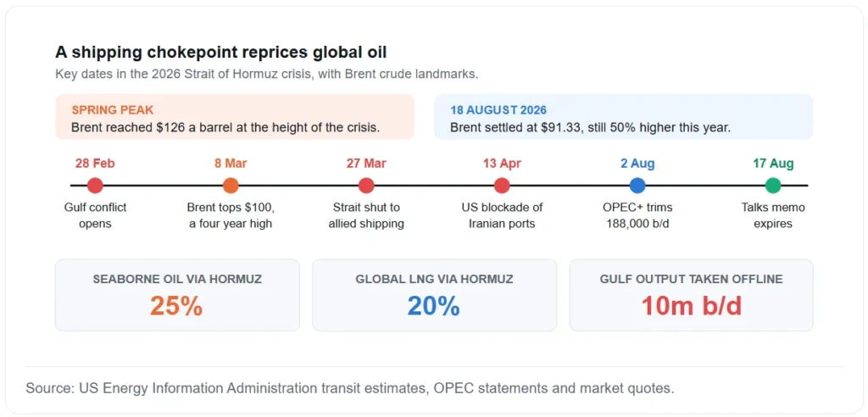This screenshot has height=417, width=868.
Task: Click the headline about shipping chokepoint
Action: [x=221, y=53]
